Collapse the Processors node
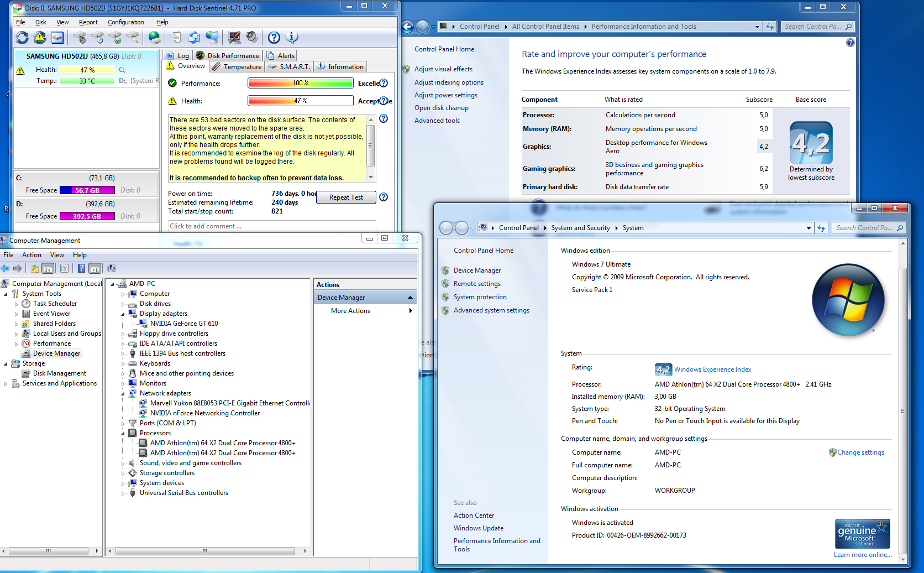The image size is (924, 573). (123, 434)
